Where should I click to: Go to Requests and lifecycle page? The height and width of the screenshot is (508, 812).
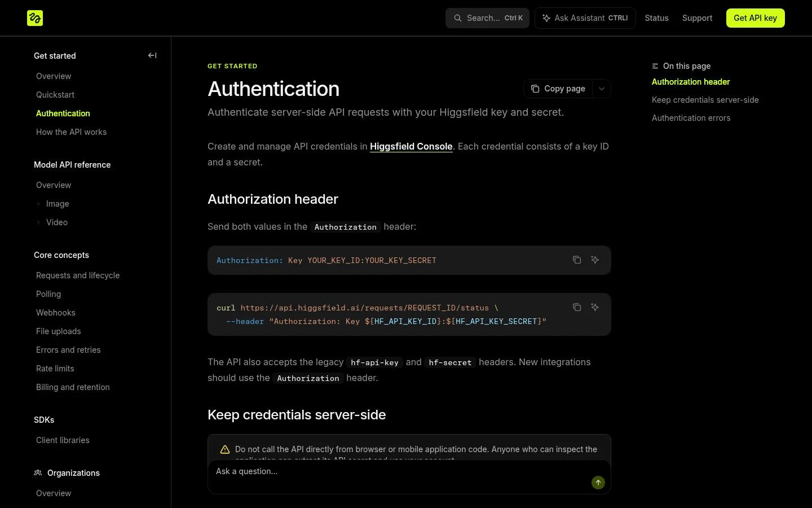[x=78, y=275]
